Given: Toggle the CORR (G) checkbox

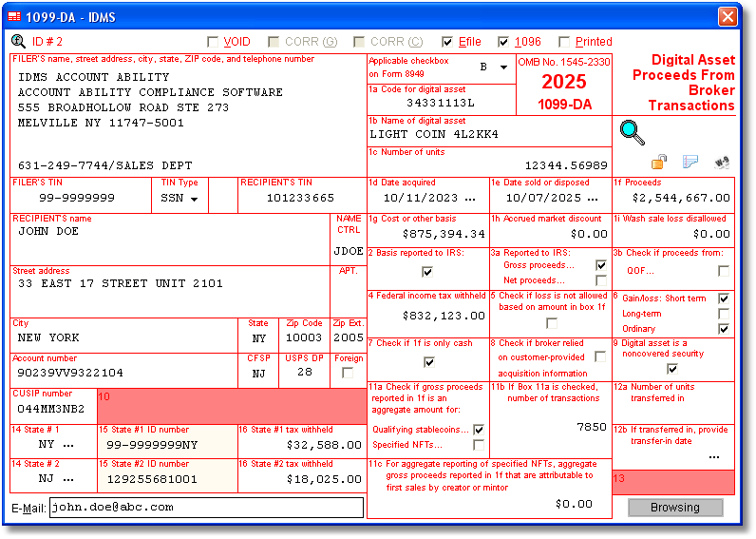Looking at the screenshot, I should 274,42.
